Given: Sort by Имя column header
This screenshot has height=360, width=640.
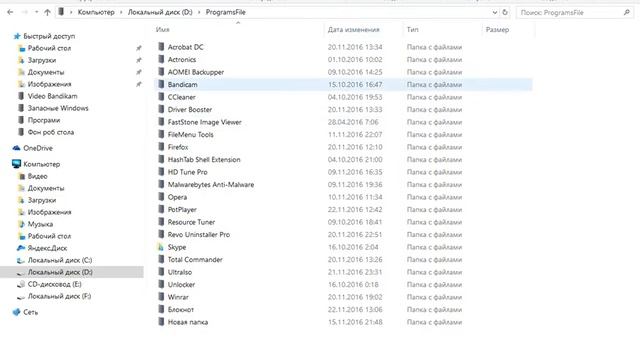Looking at the screenshot, I should pos(162,29).
